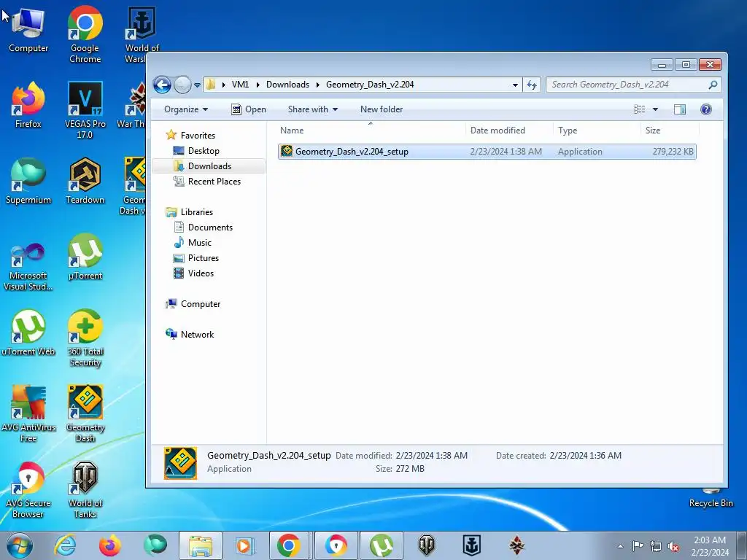Launch Internet Explorer from the taskbar
This screenshot has width=747, height=560.
pyautogui.click(x=65, y=545)
